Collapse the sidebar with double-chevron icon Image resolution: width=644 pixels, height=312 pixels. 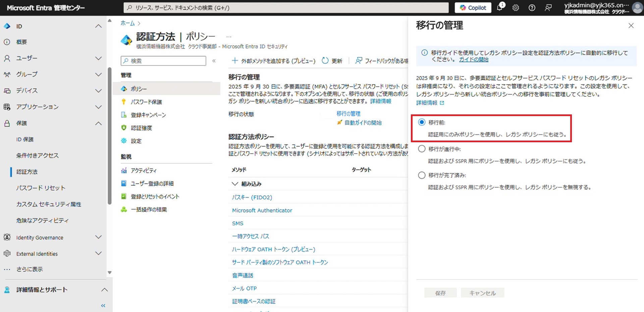[103, 306]
